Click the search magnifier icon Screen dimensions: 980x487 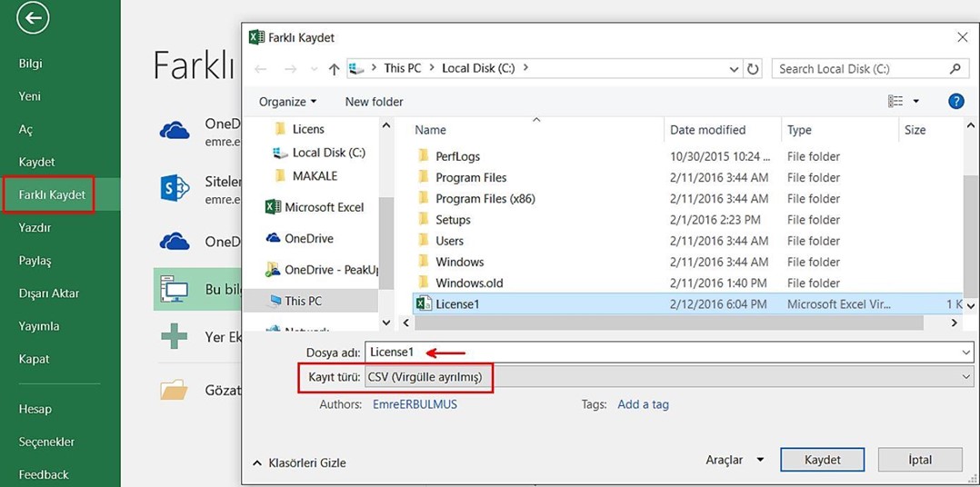tap(955, 69)
